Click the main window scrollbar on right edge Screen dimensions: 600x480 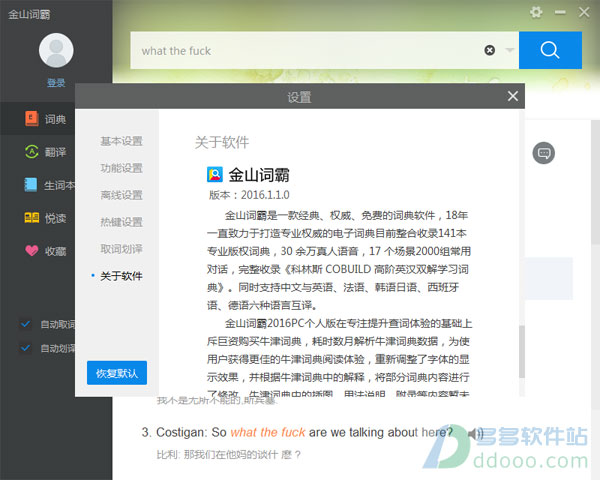click(595, 182)
